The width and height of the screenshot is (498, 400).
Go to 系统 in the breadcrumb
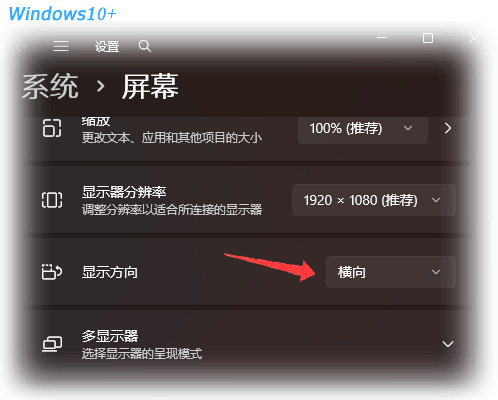(x=50, y=87)
